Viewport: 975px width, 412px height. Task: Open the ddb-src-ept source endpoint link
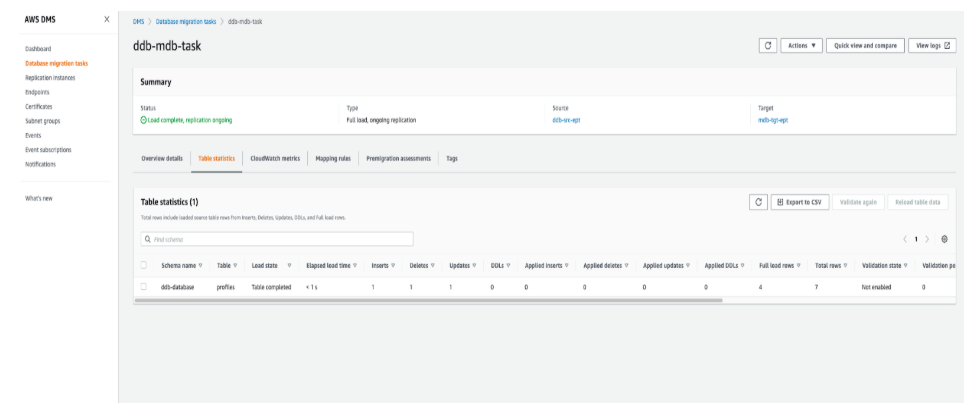click(566, 119)
